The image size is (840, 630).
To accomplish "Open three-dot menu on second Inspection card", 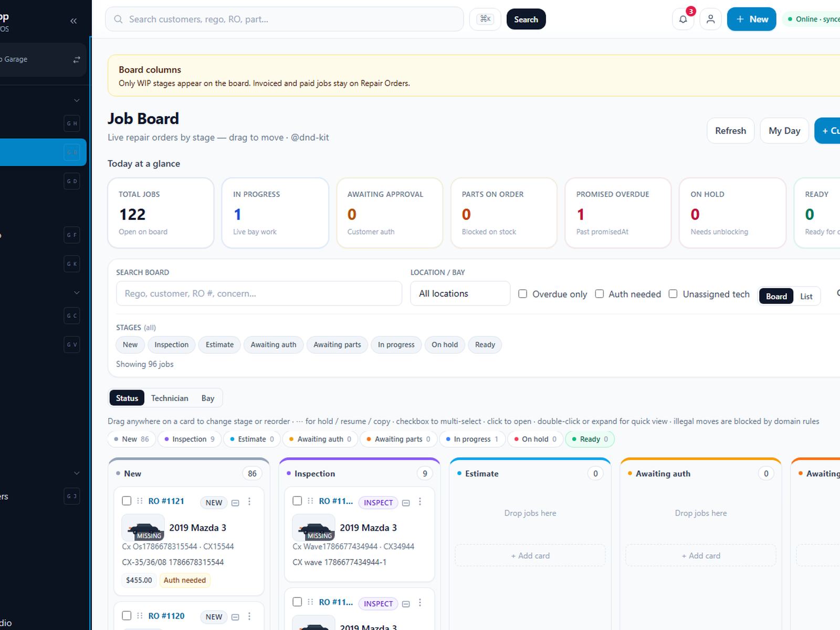I will [420, 603].
